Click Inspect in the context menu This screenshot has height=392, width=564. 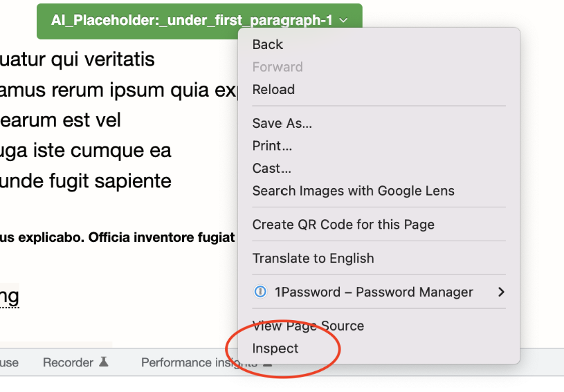275,348
